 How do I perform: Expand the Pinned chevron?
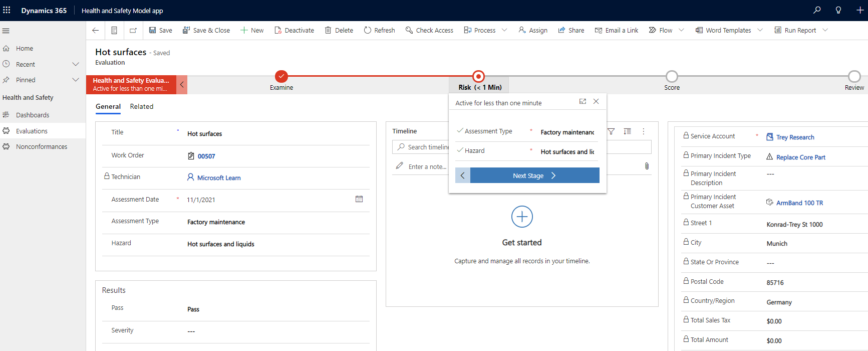(76, 80)
